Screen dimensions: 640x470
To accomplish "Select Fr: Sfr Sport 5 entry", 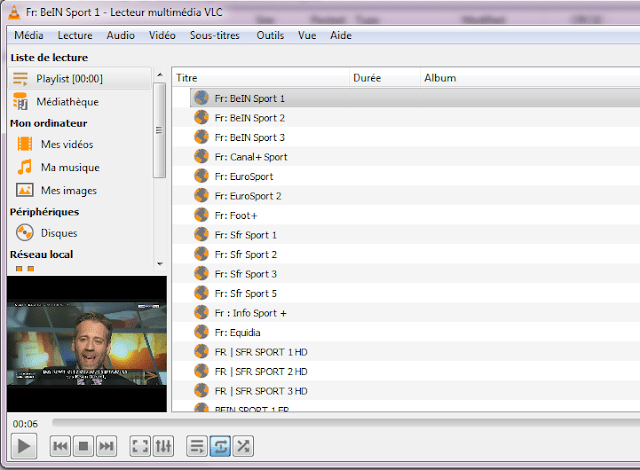I will point(406,294).
